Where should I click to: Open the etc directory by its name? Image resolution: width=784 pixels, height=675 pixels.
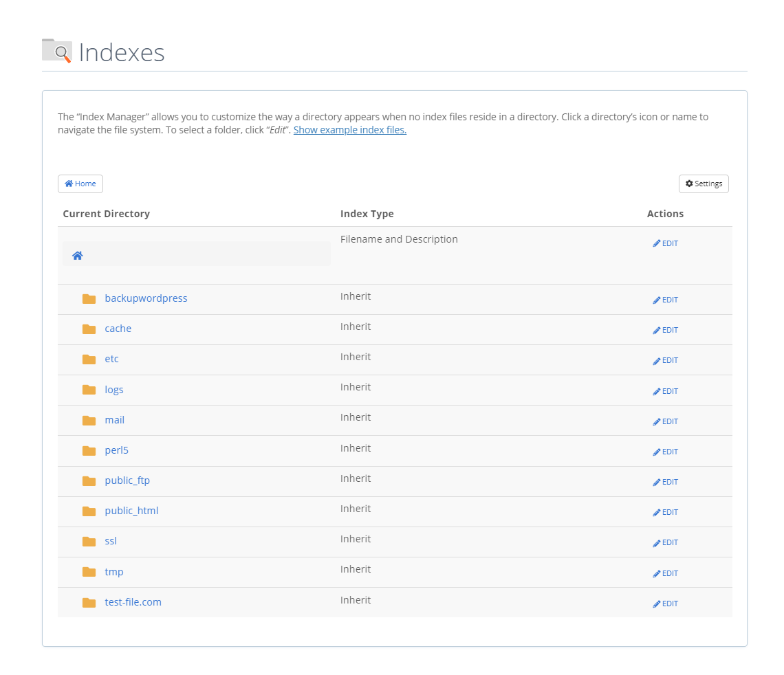click(x=111, y=359)
